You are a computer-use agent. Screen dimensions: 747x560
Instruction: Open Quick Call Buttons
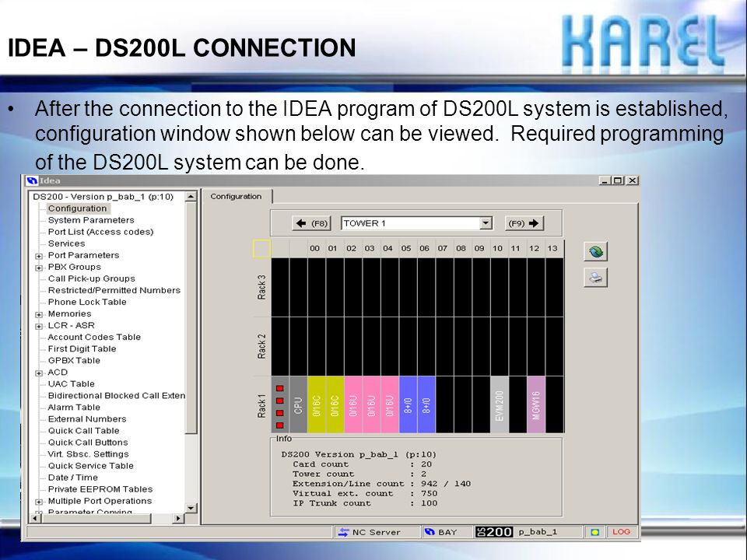click(88, 443)
